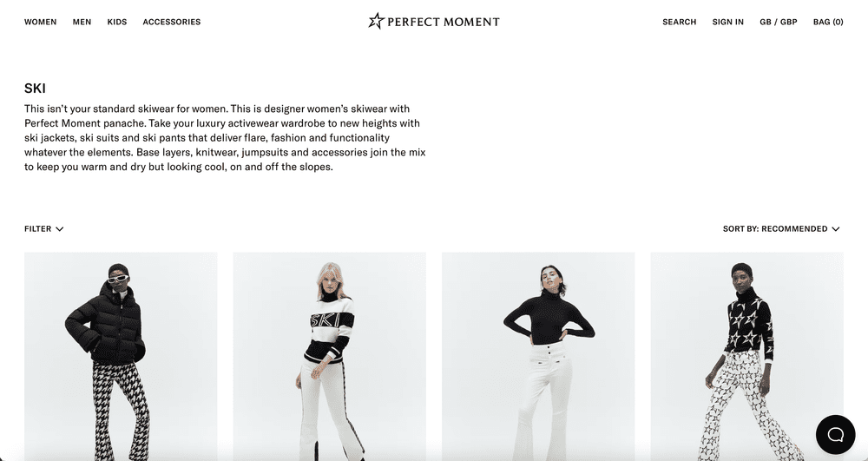Open the Sort By Recommended dropdown
The image size is (868, 461).
(x=781, y=228)
